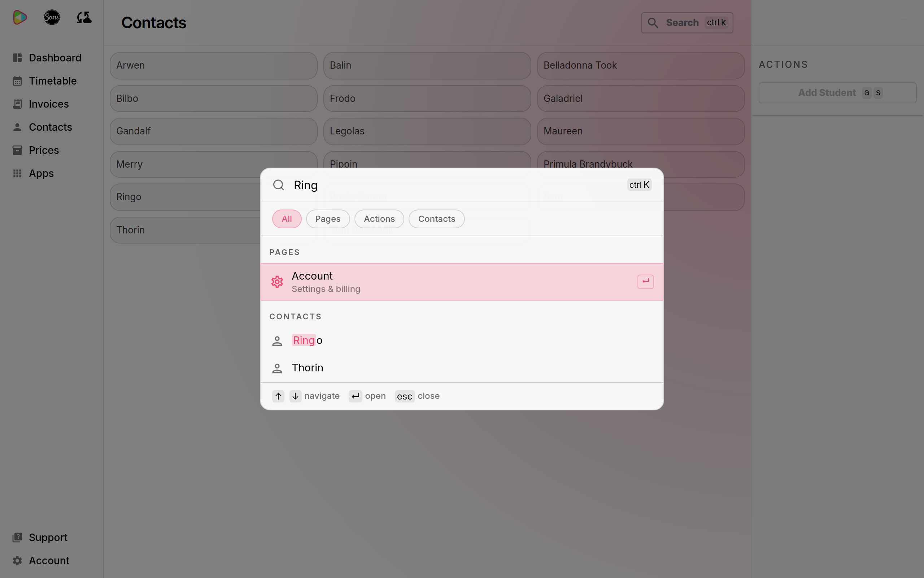Click the Account gear icon in sidebar
Viewport: 924px width, 578px height.
coord(17,560)
